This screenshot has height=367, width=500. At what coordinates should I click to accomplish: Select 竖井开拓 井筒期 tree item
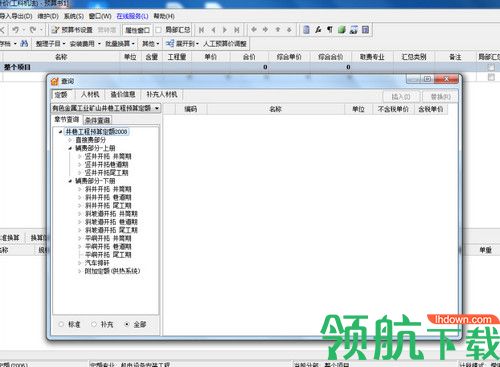coord(108,156)
